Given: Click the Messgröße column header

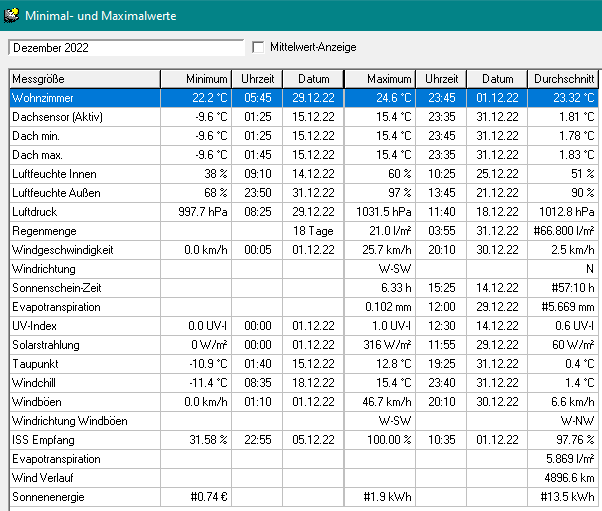Looking at the screenshot, I should click(x=84, y=79).
